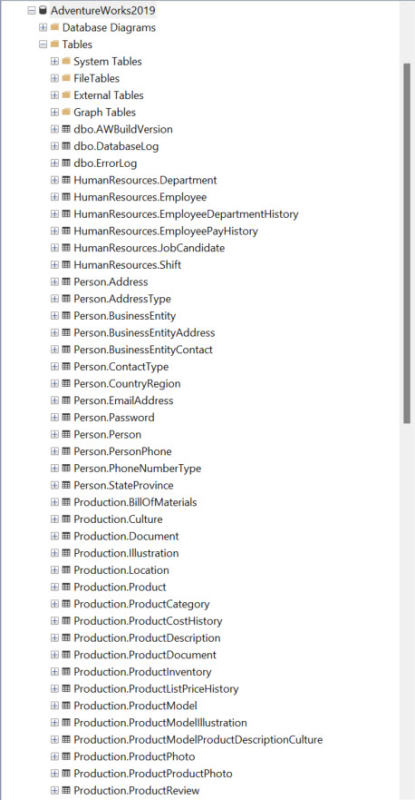Click the Graph Tables folder icon
415x800 pixels.
tap(66, 112)
